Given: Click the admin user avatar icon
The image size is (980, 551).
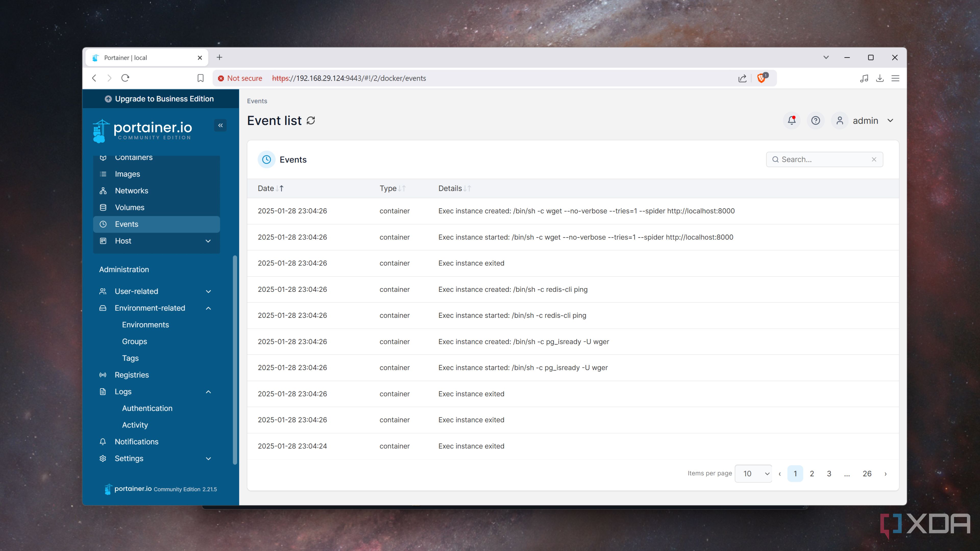Looking at the screenshot, I should tap(840, 121).
